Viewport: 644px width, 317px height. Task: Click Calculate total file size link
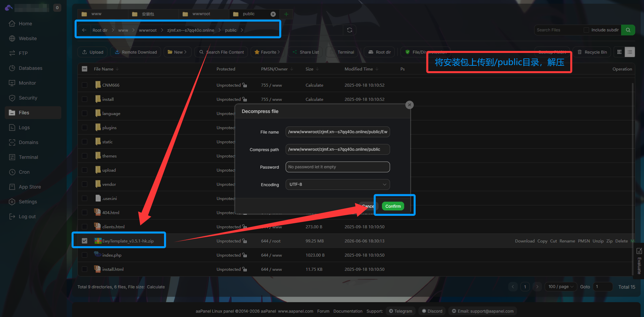click(x=156, y=287)
